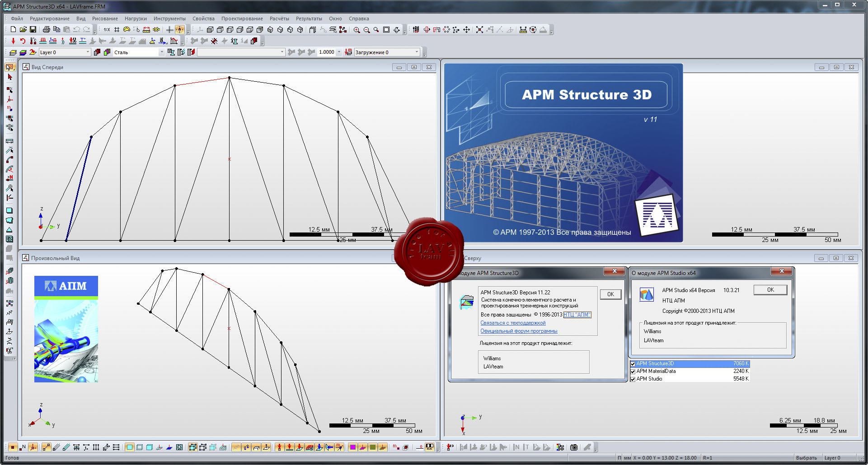This screenshot has height=465, width=868.
Task: Open layer manager (stacked layers icon)
Action: (x=13, y=52)
